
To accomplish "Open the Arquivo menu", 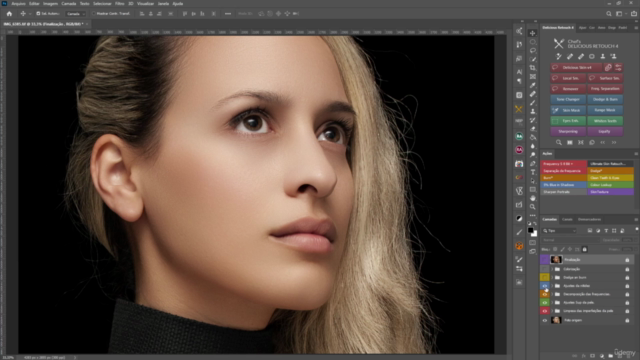I will click(x=18, y=4).
